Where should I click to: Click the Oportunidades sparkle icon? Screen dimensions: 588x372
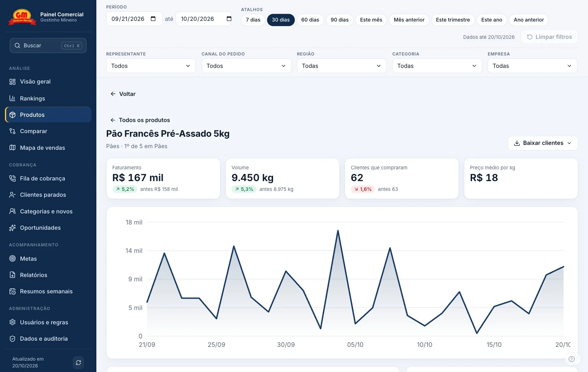[12, 228]
